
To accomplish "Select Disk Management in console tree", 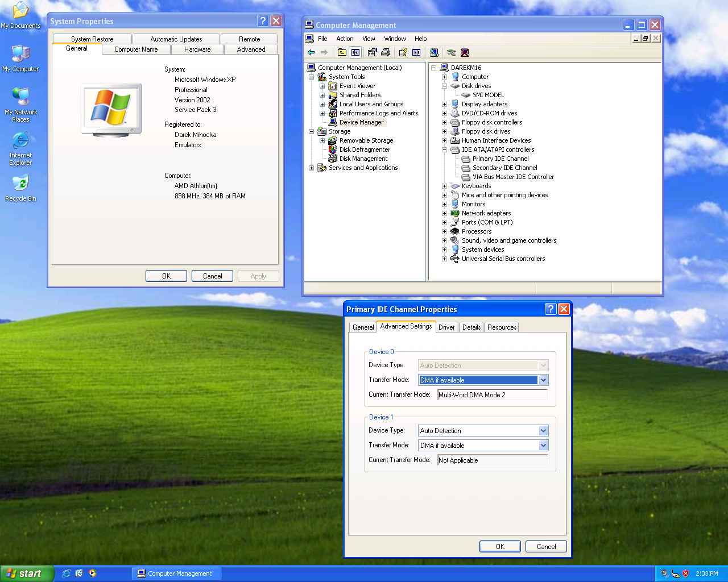I will [x=363, y=159].
